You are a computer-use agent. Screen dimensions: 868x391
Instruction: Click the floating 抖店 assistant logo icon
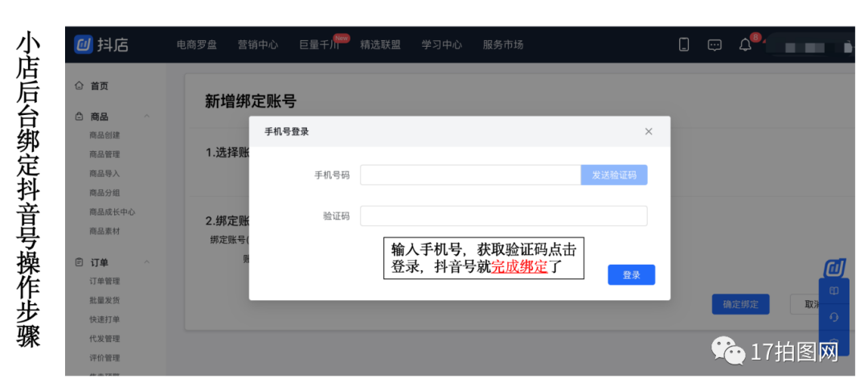click(x=834, y=267)
